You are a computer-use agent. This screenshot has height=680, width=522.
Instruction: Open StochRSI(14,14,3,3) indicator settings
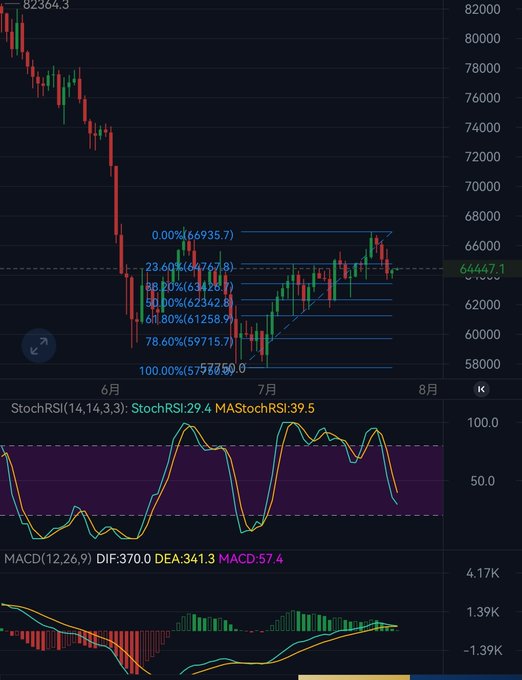click(x=69, y=408)
